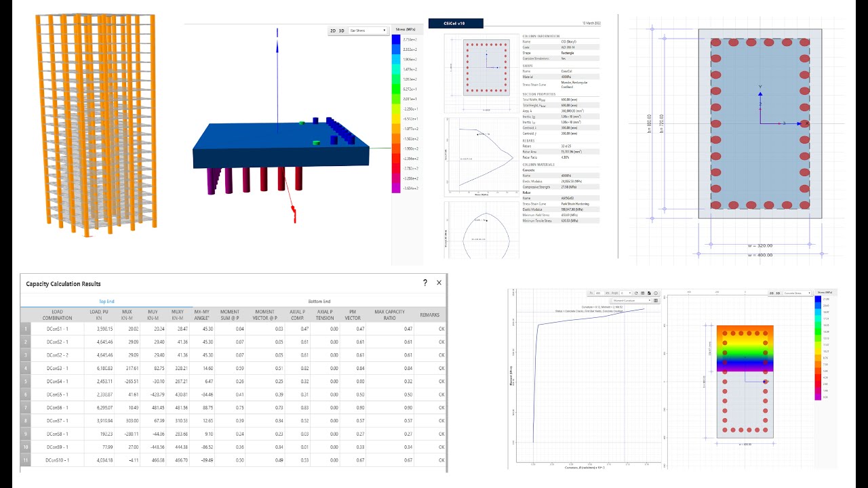
Task: Select row number 7 header
Action: point(26,407)
